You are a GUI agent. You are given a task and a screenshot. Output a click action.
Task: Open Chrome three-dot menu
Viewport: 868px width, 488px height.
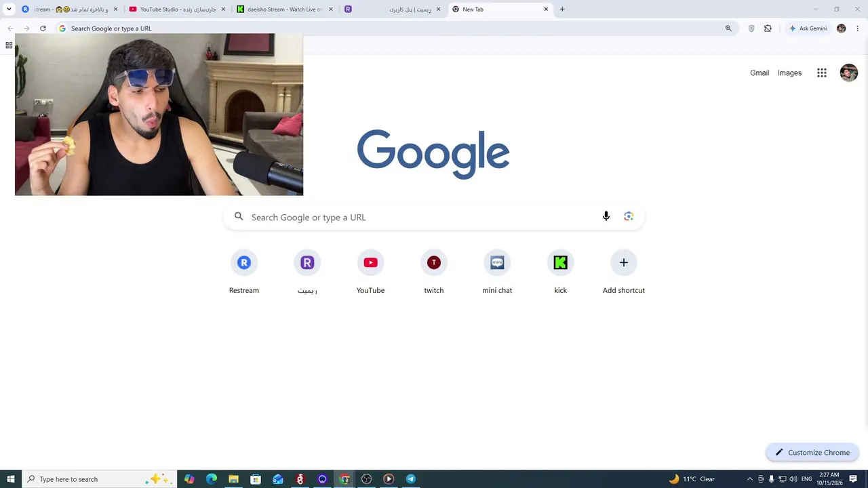point(858,28)
